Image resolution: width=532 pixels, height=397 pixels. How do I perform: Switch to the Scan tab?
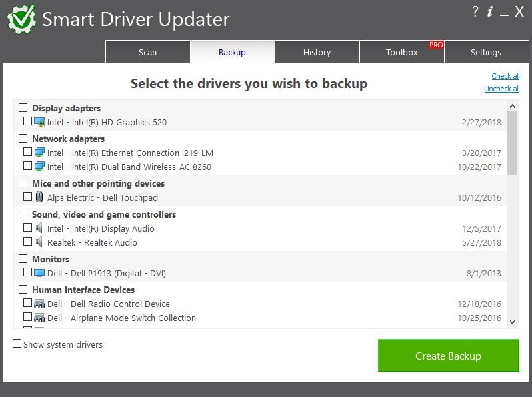point(147,52)
